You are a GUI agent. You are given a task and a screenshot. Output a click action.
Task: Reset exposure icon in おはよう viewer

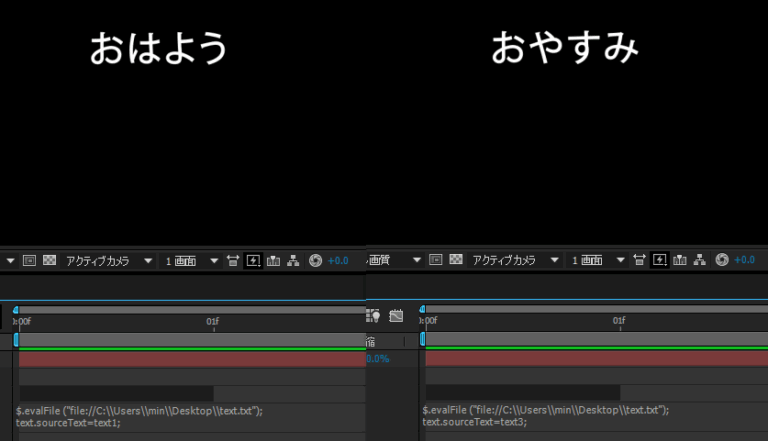pyautogui.click(x=315, y=260)
